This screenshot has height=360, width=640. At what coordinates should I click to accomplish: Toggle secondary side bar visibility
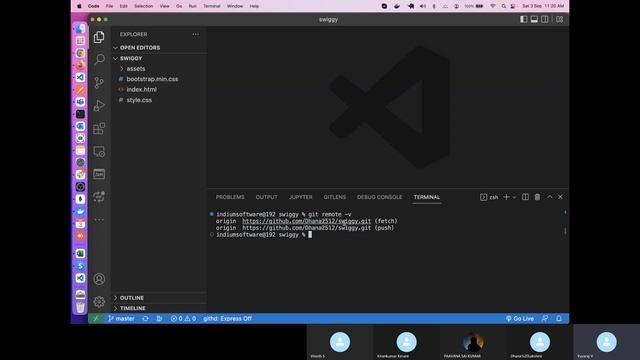click(x=544, y=19)
